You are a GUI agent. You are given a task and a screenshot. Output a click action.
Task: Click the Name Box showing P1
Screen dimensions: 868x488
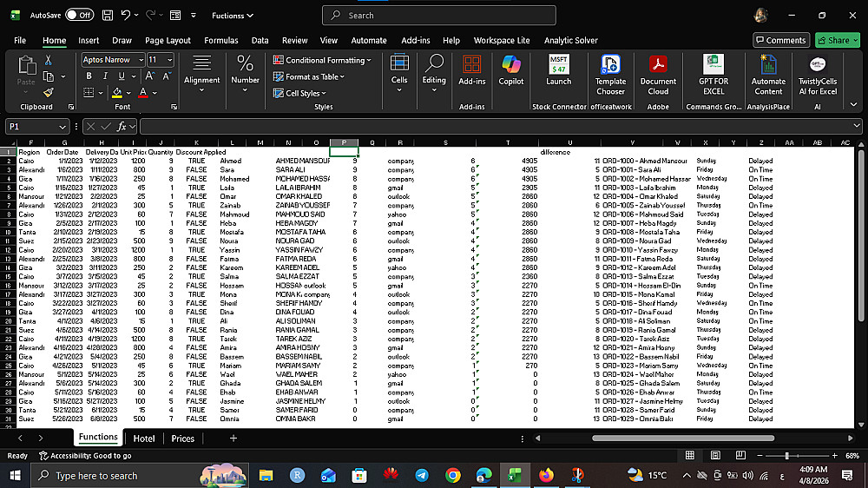pyautogui.click(x=36, y=127)
